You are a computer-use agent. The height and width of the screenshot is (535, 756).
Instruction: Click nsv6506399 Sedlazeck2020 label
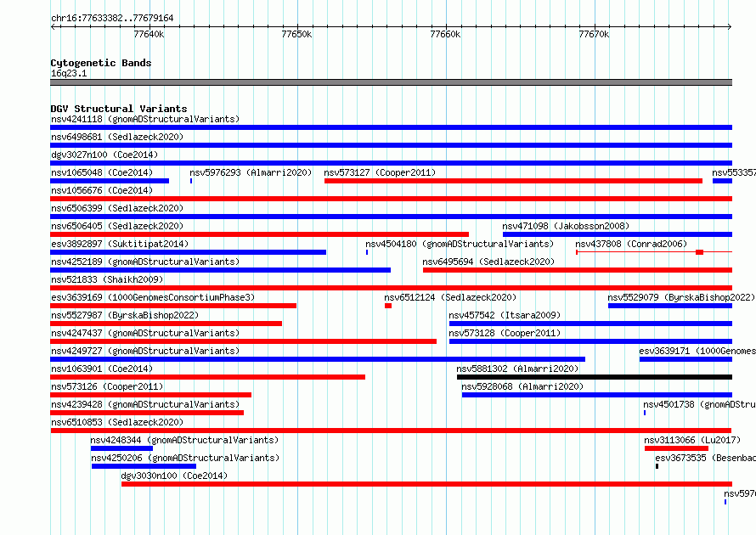tap(117, 208)
